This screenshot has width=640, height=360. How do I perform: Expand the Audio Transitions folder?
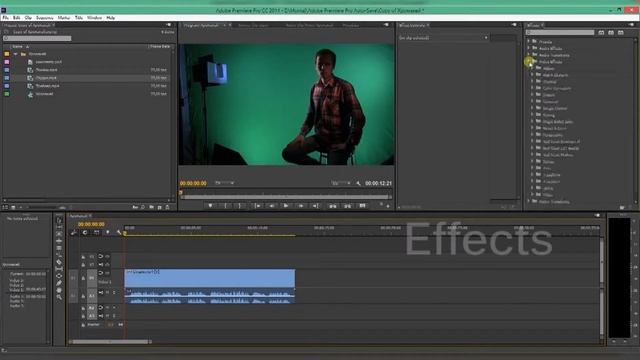coord(529,55)
